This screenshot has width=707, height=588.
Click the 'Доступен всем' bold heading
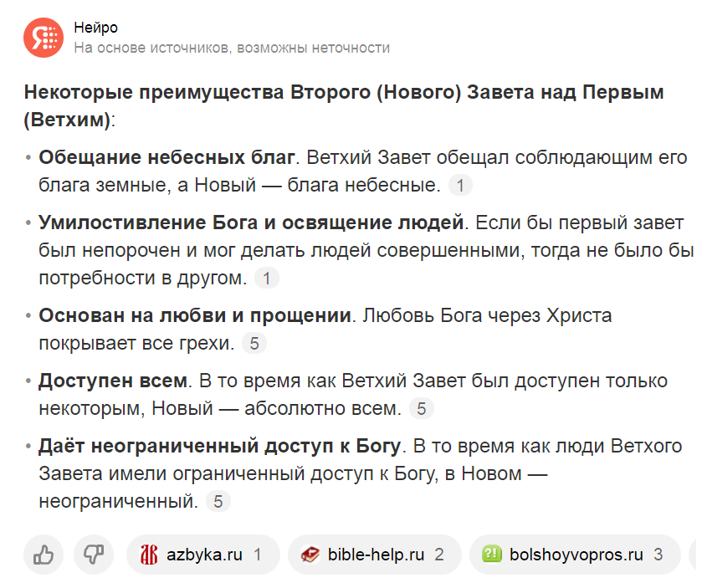113,381
